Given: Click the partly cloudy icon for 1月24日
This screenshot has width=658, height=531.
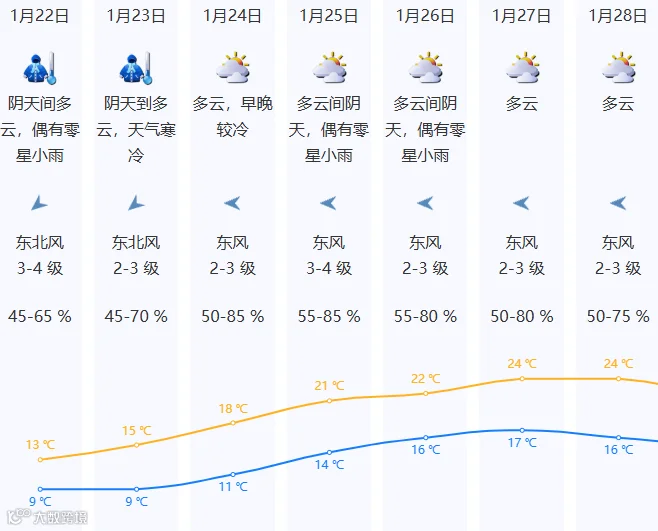Looking at the screenshot, I should [x=233, y=68].
